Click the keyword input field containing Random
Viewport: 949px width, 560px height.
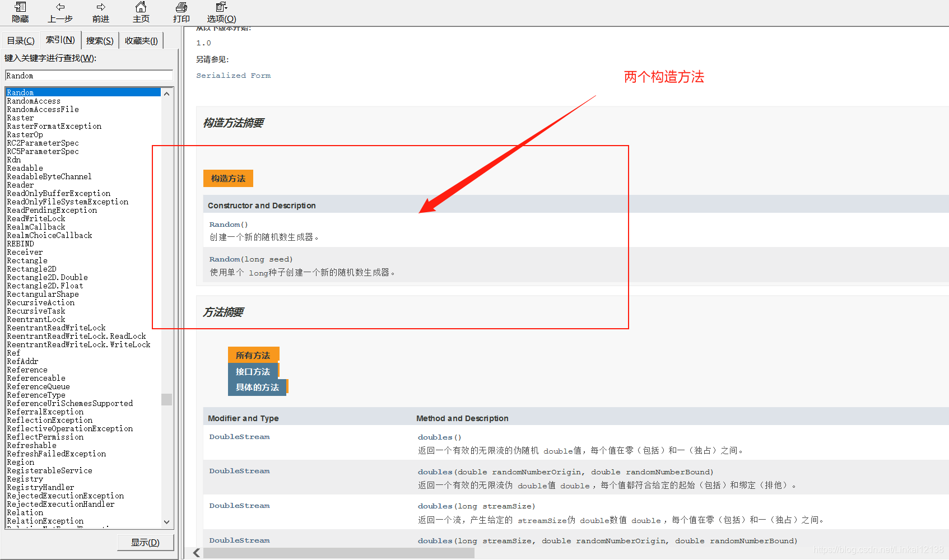89,76
